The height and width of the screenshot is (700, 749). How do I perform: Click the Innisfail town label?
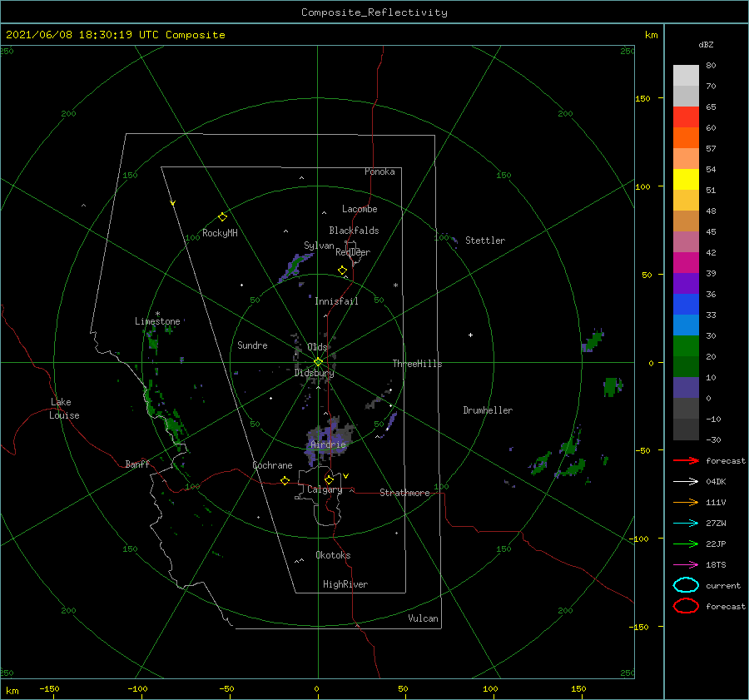pos(336,301)
